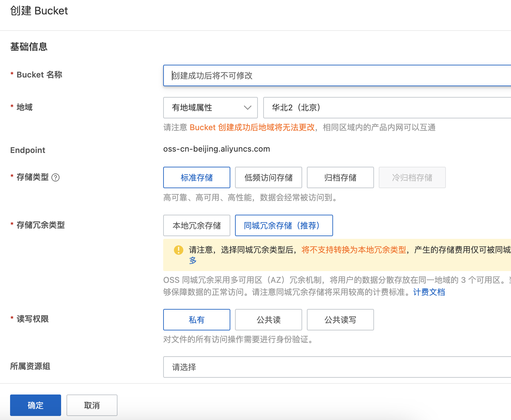Image resolution: width=511 pixels, height=420 pixels.
Task: Set permission to Public Read (公共读)
Action: tap(269, 320)
